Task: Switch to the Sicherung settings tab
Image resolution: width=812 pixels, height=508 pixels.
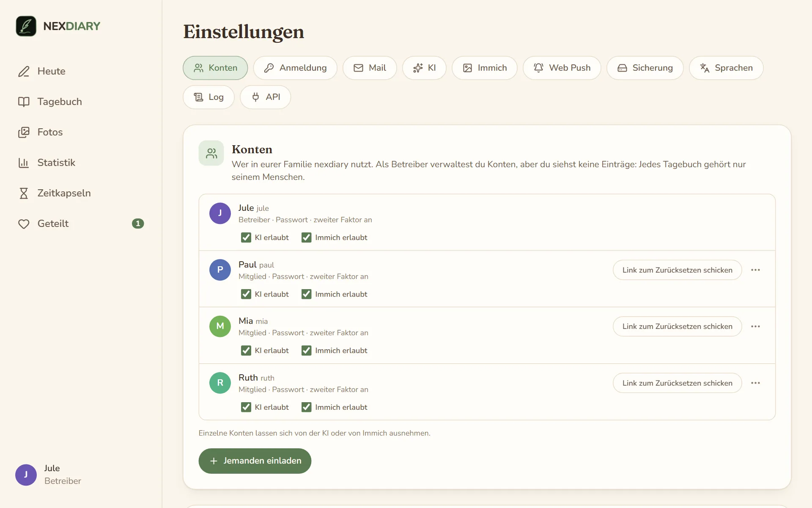Action: (x=645, y=68)
